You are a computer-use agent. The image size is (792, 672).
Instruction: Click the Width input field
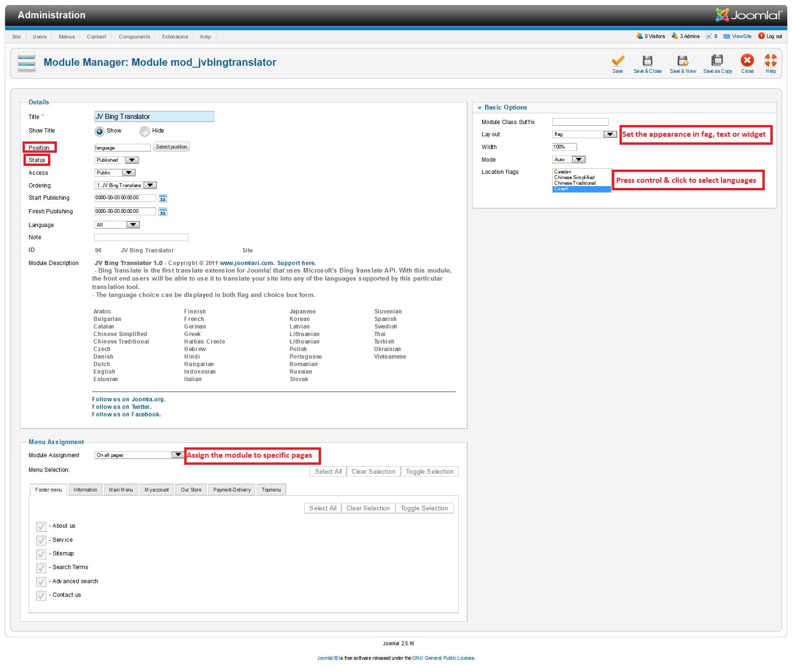tap(565, 147)
